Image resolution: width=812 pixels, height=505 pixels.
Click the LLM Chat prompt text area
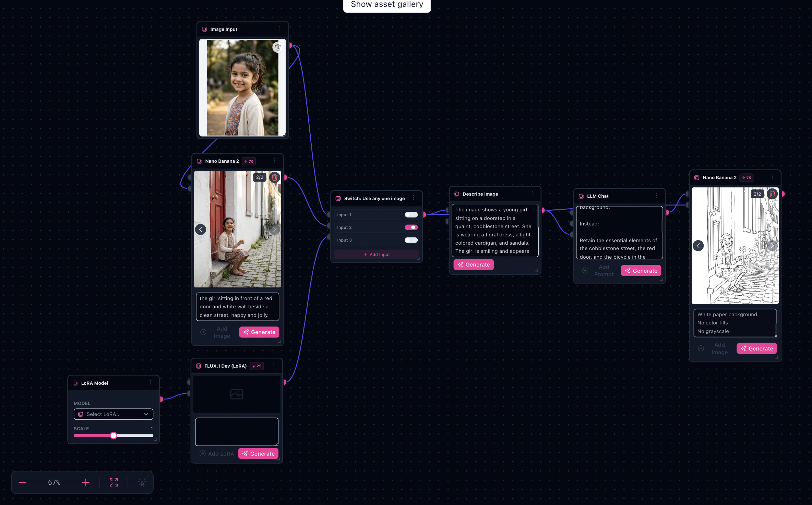(619, 233)
